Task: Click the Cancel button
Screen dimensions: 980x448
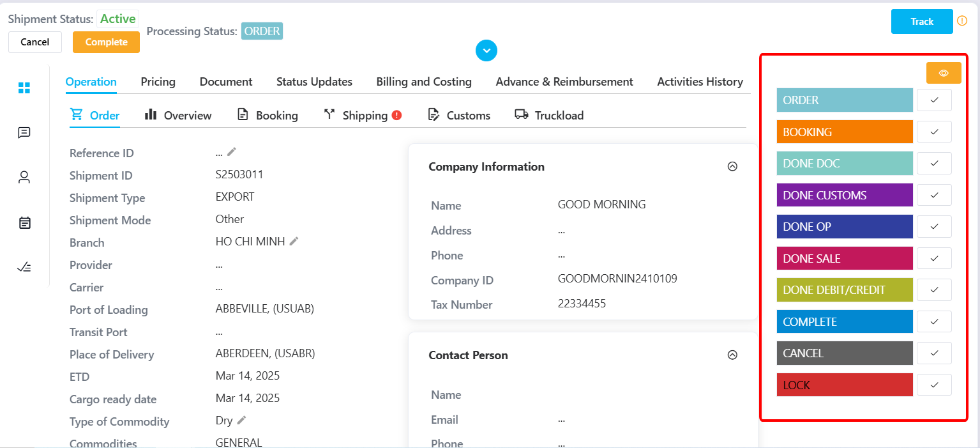Action: (x=35, y=42)
